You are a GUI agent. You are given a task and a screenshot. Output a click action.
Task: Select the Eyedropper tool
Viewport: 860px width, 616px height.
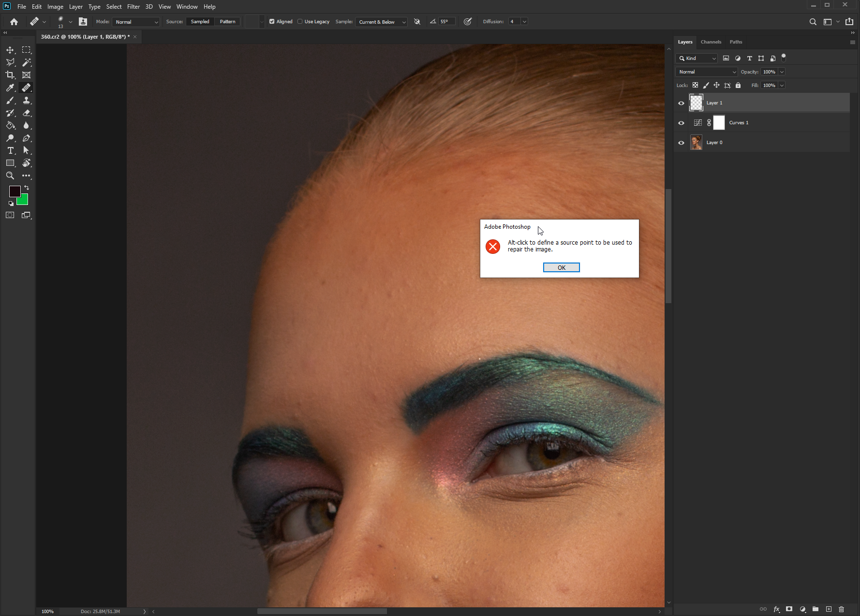pyautogui.click(x=10, y=88)
